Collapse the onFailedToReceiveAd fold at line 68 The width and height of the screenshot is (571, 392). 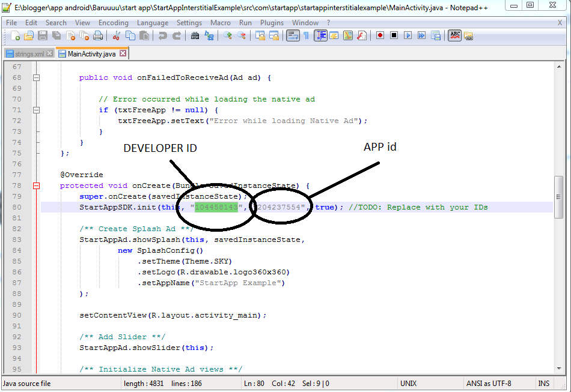point(37,77)
